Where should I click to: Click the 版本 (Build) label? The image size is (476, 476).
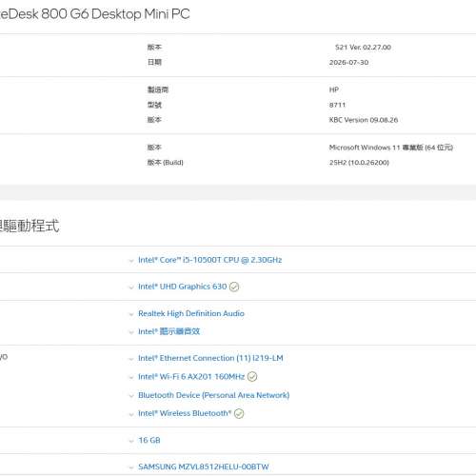click(x=166, y=163)
